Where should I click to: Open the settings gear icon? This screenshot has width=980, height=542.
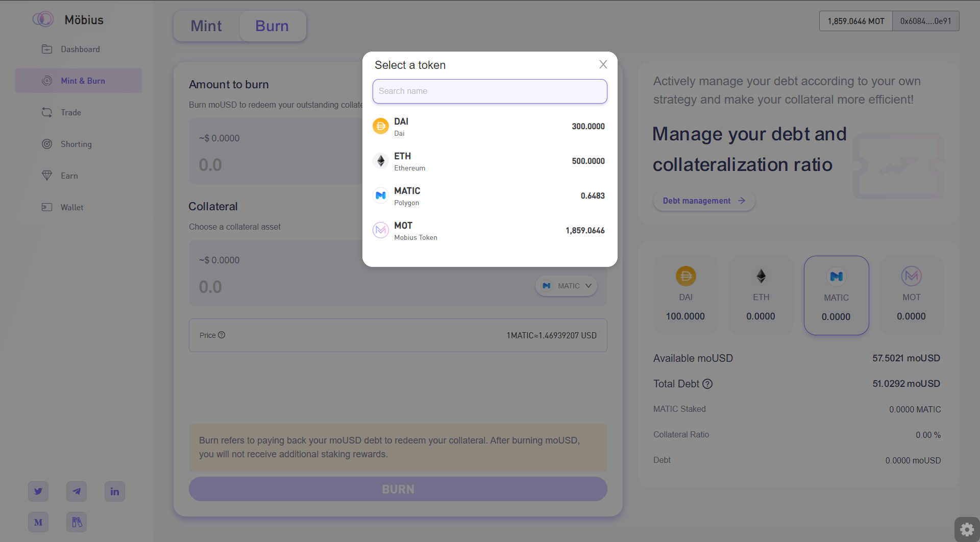point(967,530)
